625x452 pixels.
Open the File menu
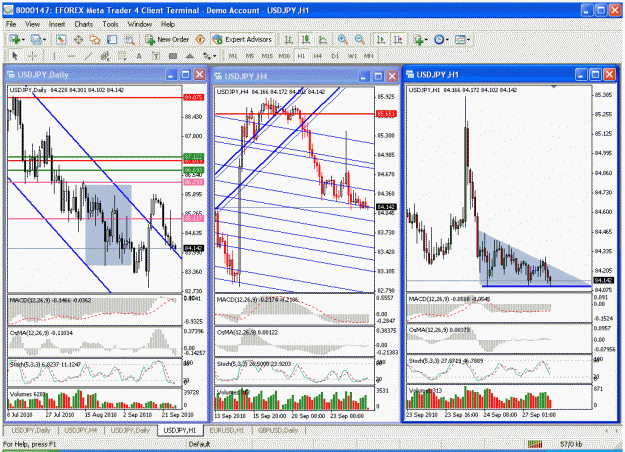click(11, 24)
